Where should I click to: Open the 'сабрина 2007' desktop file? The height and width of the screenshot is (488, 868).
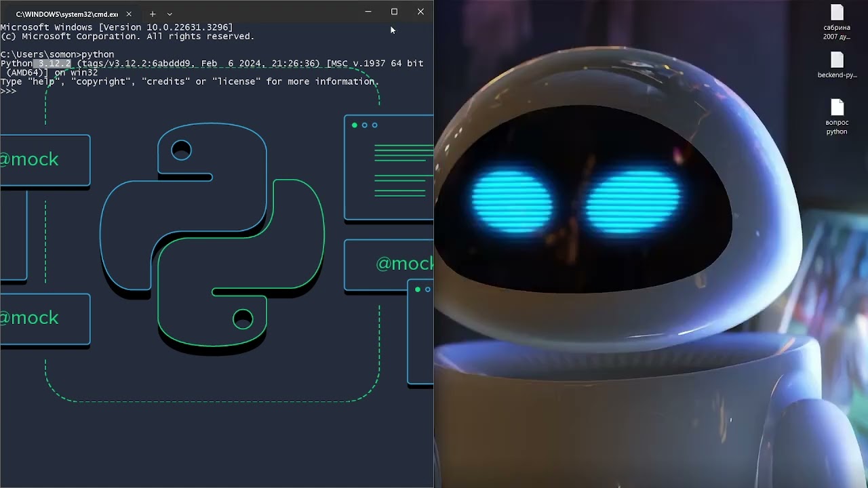coord(837,23)
